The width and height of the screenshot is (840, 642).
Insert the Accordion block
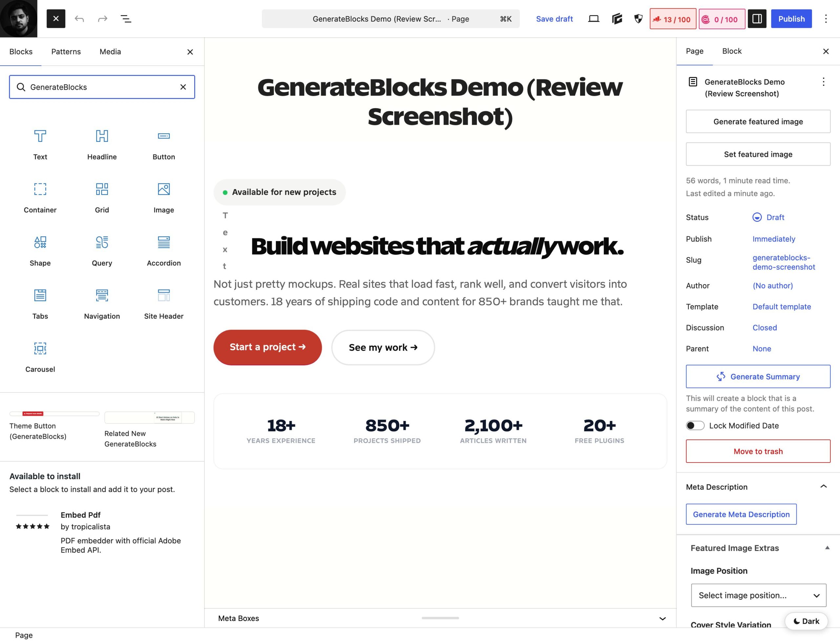coord(163,251)
